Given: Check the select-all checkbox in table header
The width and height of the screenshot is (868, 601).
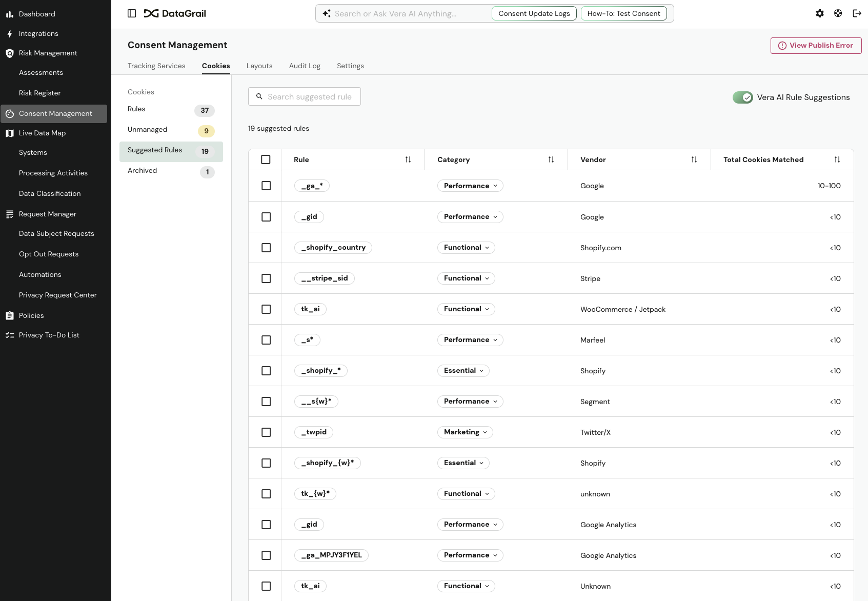Looking at the screenshot, I should click(266, 159).
